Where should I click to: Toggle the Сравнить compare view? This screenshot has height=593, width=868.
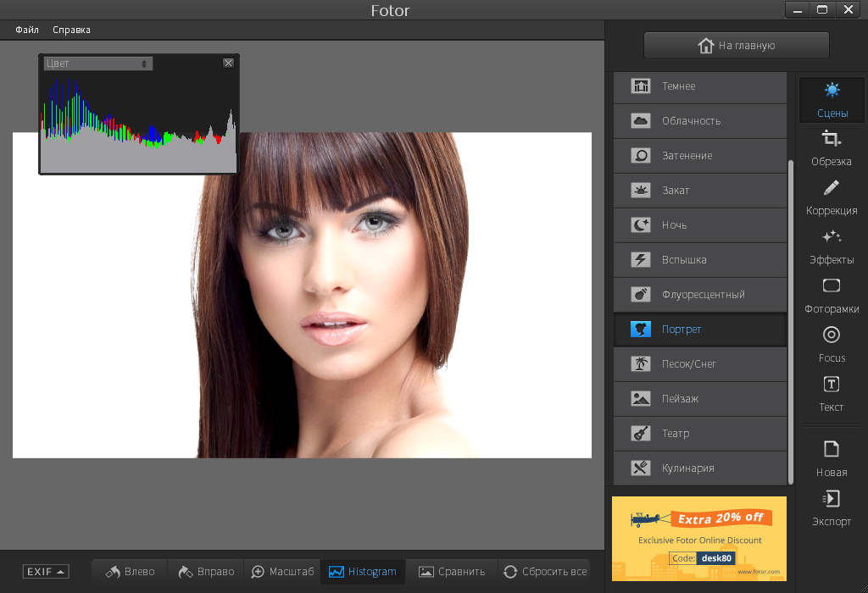coord(451,572)
